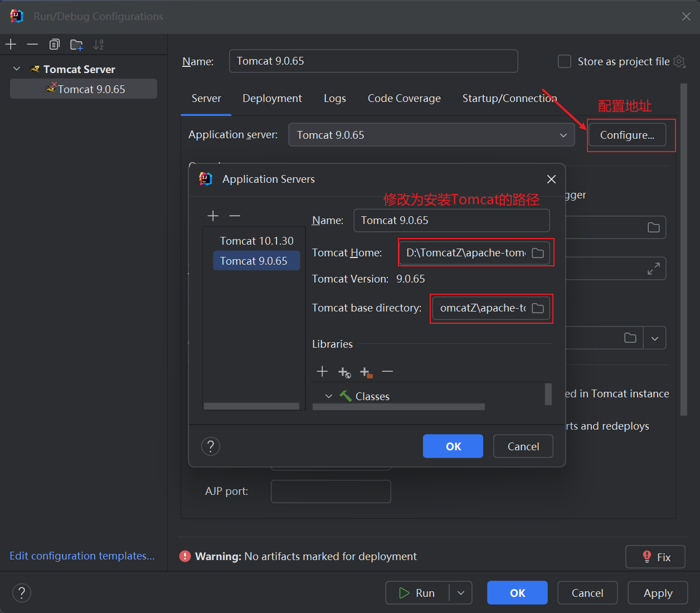Enable Store as project file checkbox

(565, 61)
